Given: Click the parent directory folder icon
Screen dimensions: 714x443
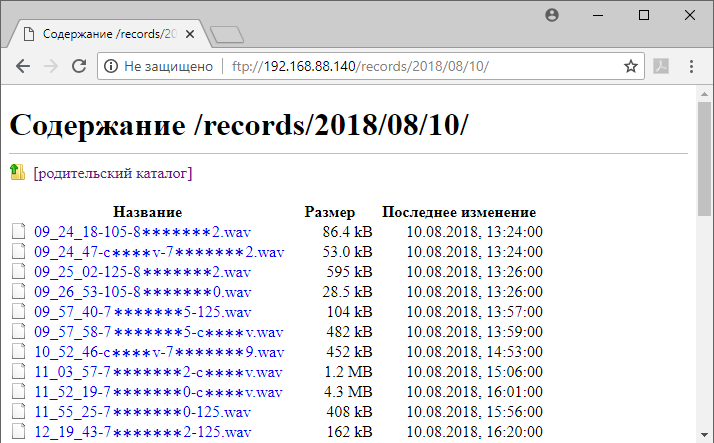Looking at the screenshot, I should (x=18, y=173).
